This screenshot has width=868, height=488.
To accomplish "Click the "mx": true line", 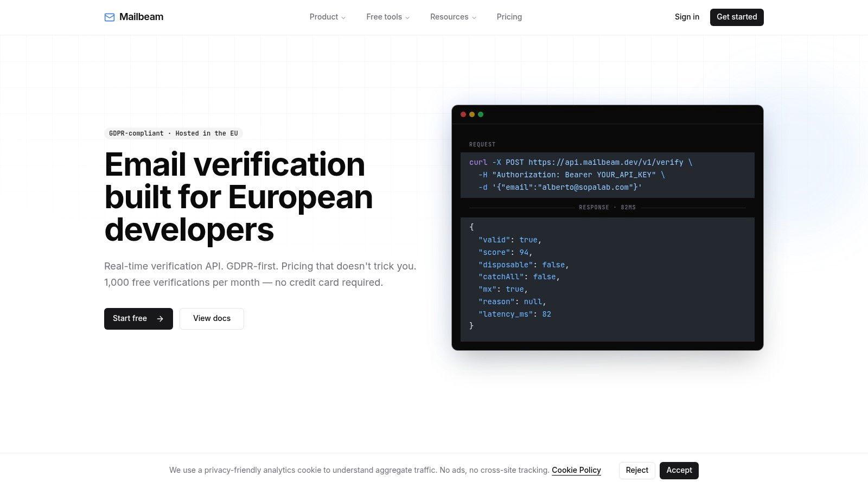I will (x=503, y=289).
